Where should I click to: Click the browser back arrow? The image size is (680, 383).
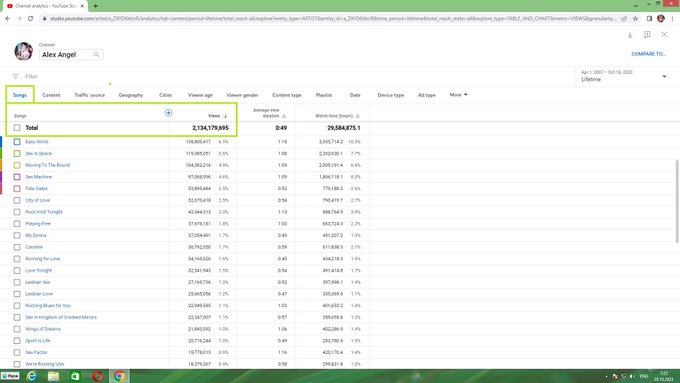(7, 18)
